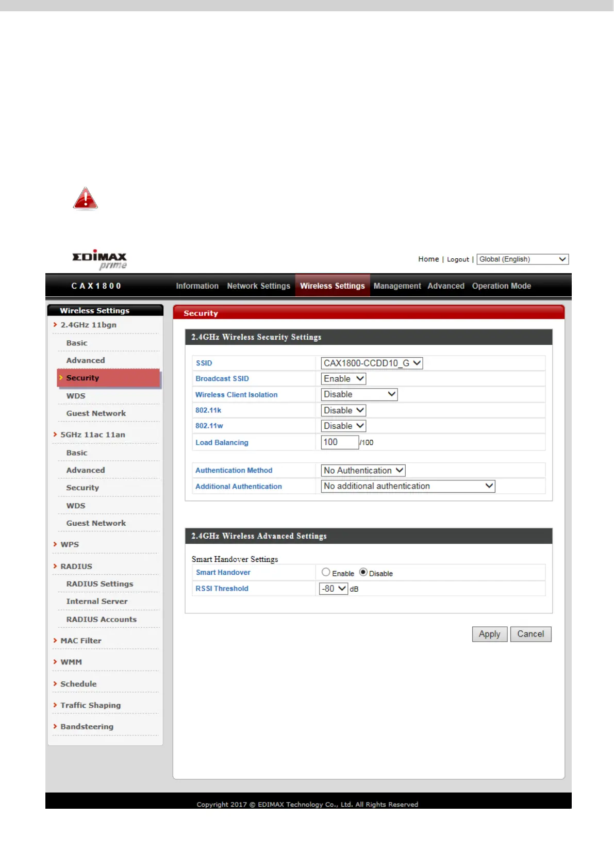Switch to the Wireless Settings tab
Image resolution: width=614 pixels, height=868 pixels.
click(x=333, y=286)
